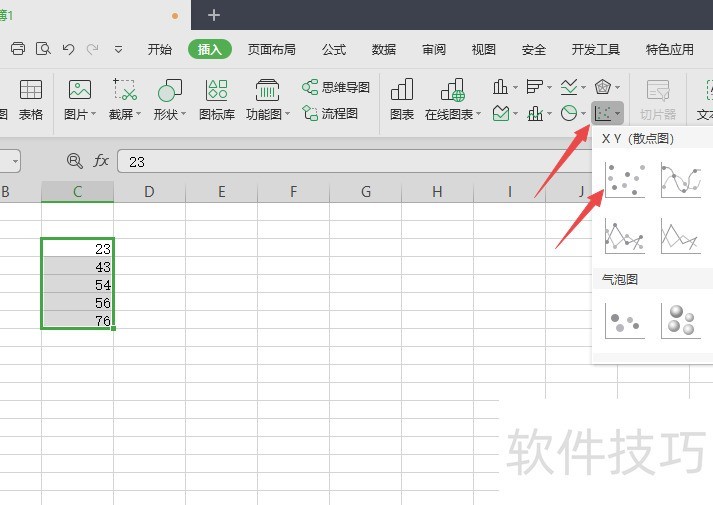Open print preview icon

click(x=43, y=49)
